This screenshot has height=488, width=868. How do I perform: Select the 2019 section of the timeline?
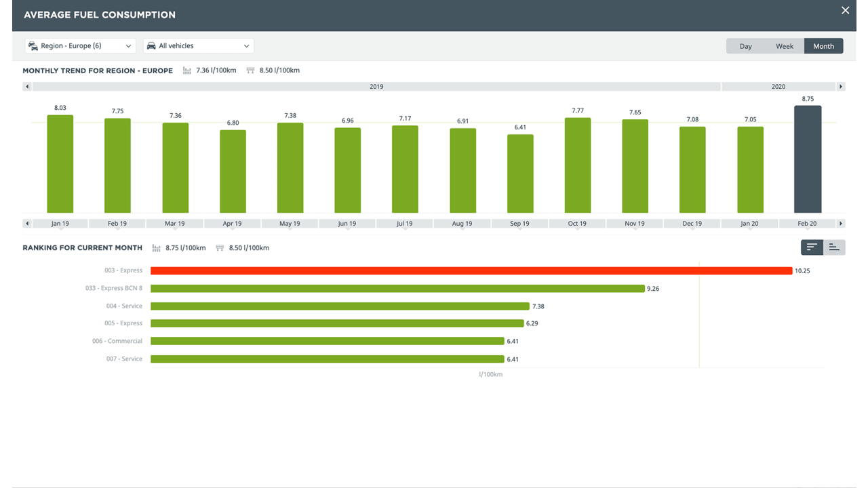tap(376, 87)
